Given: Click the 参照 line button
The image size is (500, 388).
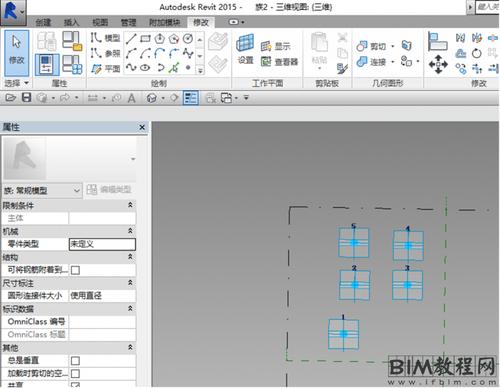Looking at the screenshot, I should [x=105, y=53].
